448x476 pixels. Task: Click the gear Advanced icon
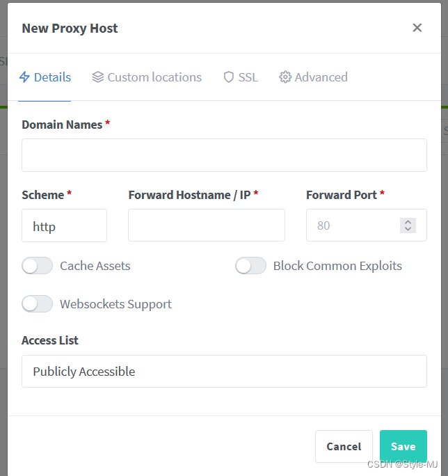(x=285, y=77)
